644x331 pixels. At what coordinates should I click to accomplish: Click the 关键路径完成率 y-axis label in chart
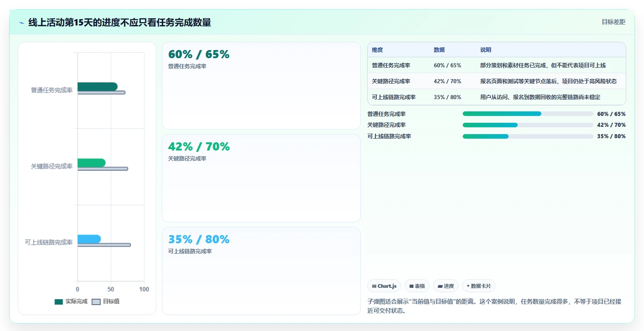pyautogui.click(x=51, y=166)
